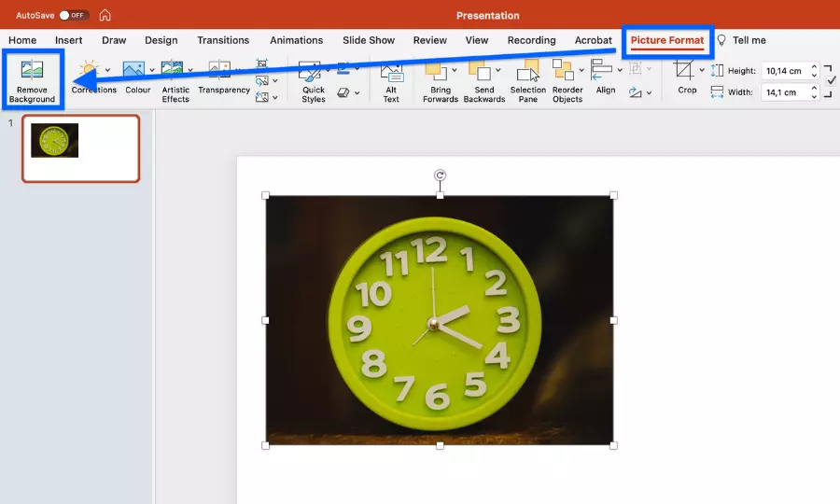Open the Transitions tab
This screenshot has width=840, height=504.
[x=223, y=40]
